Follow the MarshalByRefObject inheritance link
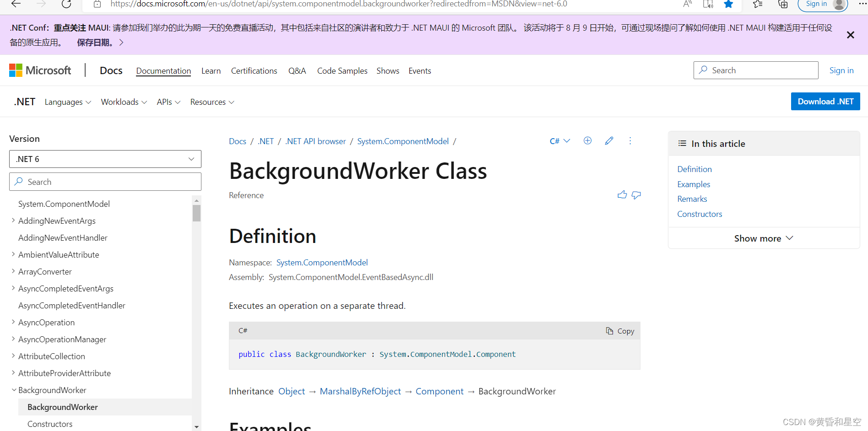Image resolution: width=868 pixels, height=431 pixels. click(x=360, y=391)
